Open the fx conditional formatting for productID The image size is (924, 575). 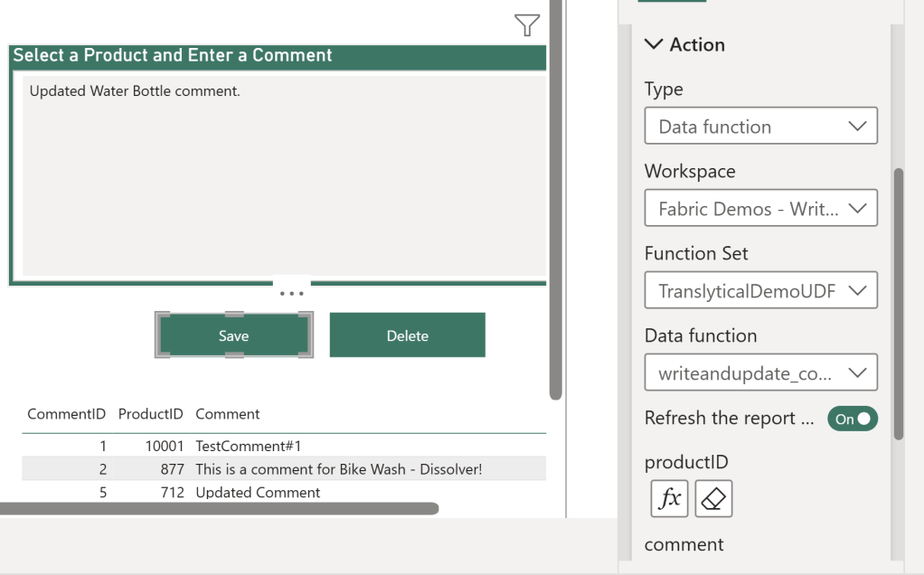(669, 499)
